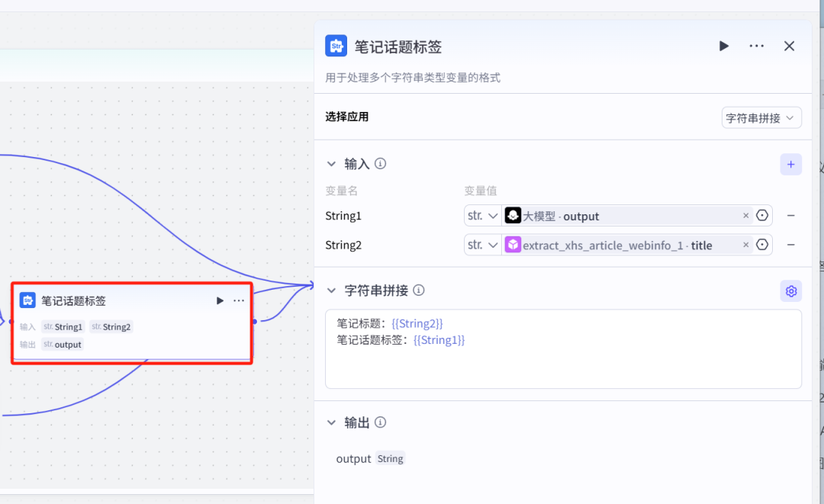Open the 字符串拼接 application dropdown
This screenshot has height=504, width=824.
point(761,117)
